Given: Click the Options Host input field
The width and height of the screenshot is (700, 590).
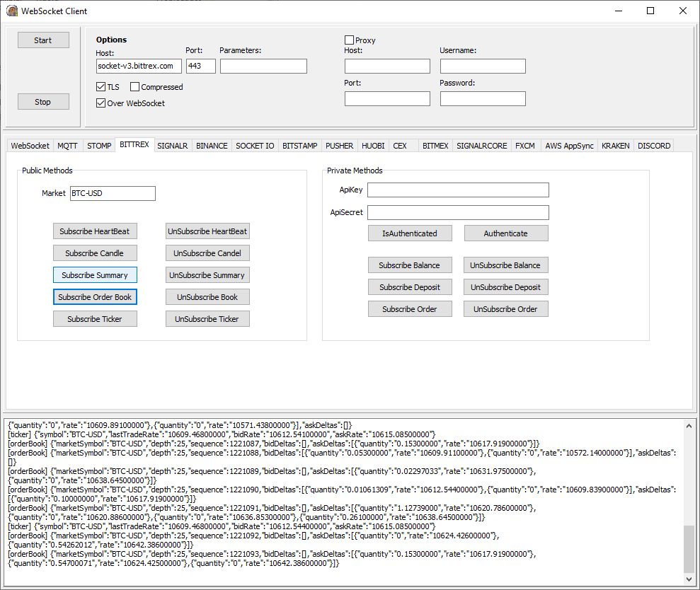Looking at the screenshot, I should tap(139, 66).
